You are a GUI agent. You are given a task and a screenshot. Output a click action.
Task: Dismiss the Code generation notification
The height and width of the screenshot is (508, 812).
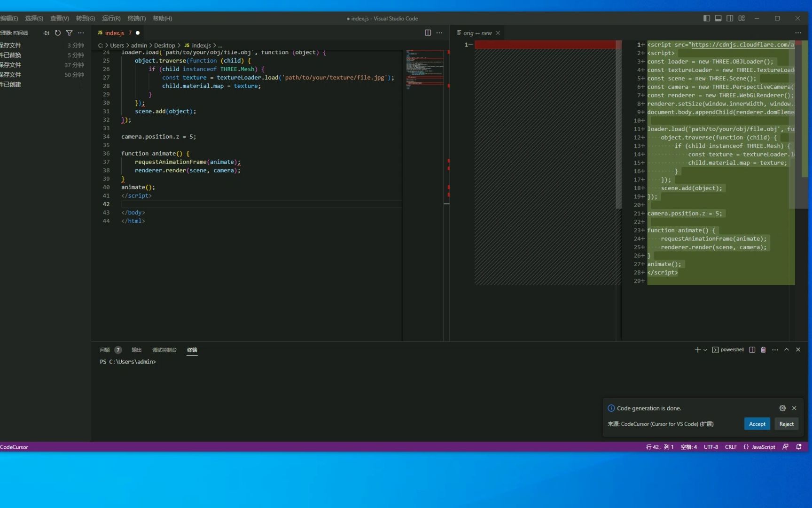[x=794, y=408]
